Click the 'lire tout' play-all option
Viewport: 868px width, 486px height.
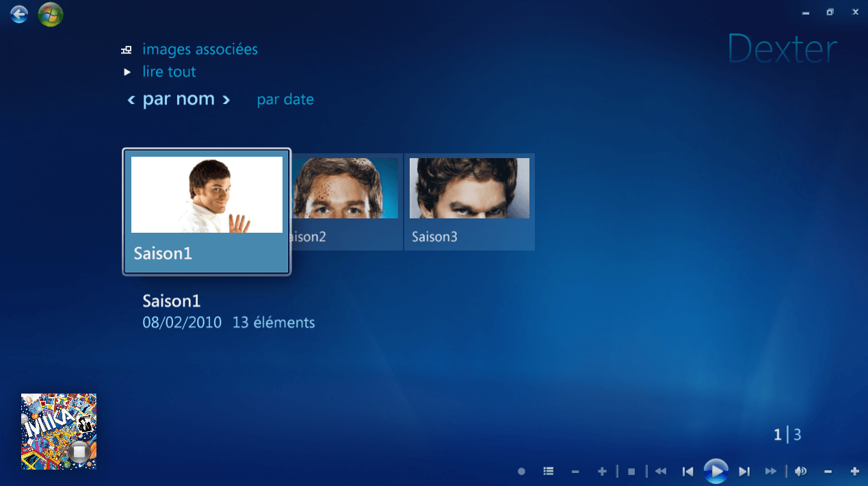169,72
